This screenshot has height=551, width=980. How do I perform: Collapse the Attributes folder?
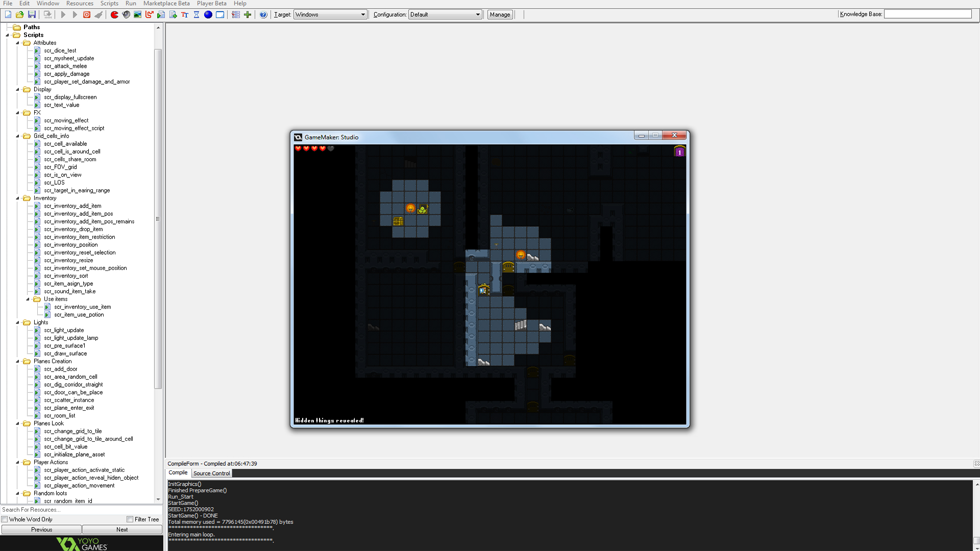[x=17, y=43]
